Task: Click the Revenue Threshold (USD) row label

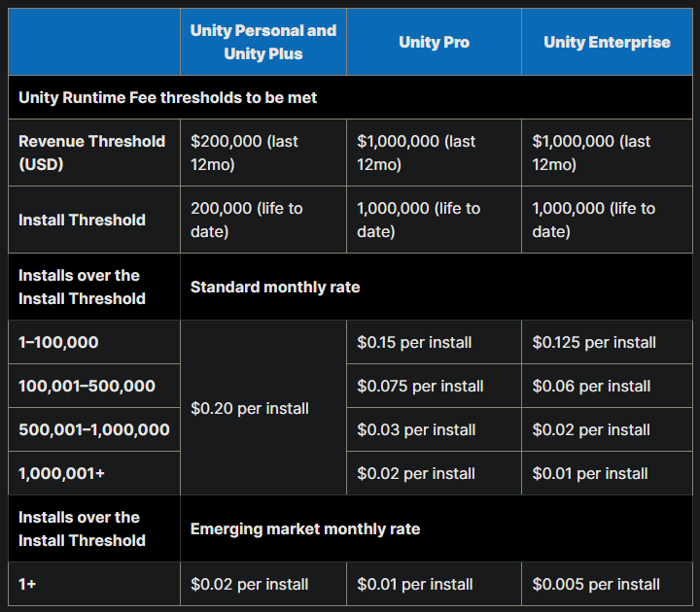Action: [94, 153]
